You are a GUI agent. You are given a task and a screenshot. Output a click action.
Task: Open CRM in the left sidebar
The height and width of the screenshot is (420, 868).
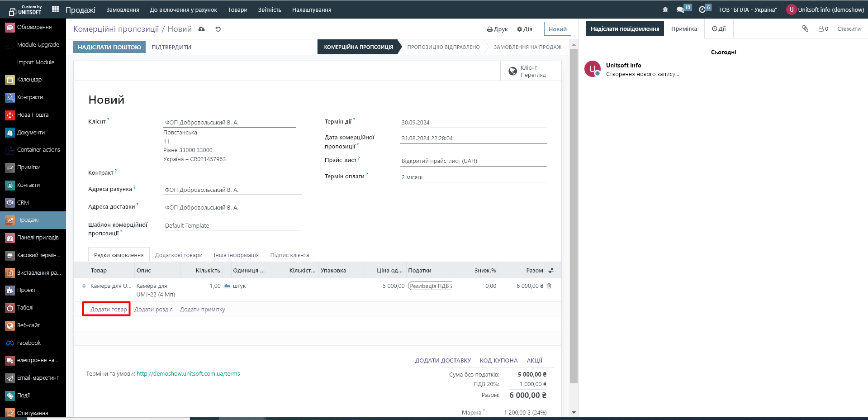(x=23, y=203)
